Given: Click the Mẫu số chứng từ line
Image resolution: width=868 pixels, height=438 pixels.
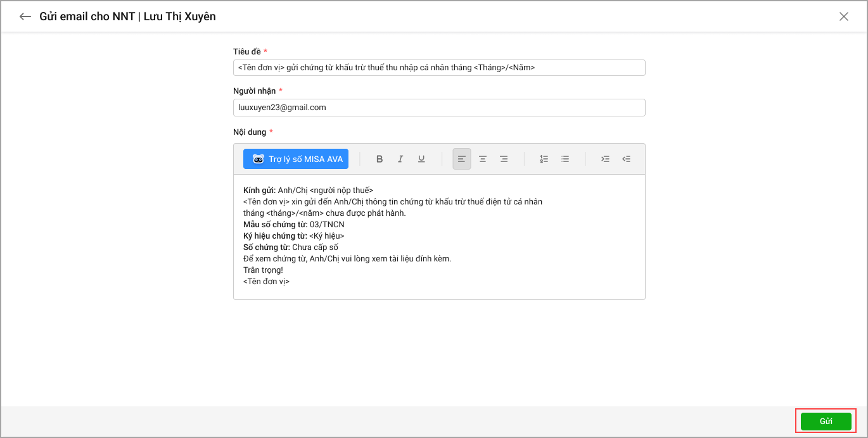Looking at the screenshot, I should pyautogui.click(x=294, y=225).
